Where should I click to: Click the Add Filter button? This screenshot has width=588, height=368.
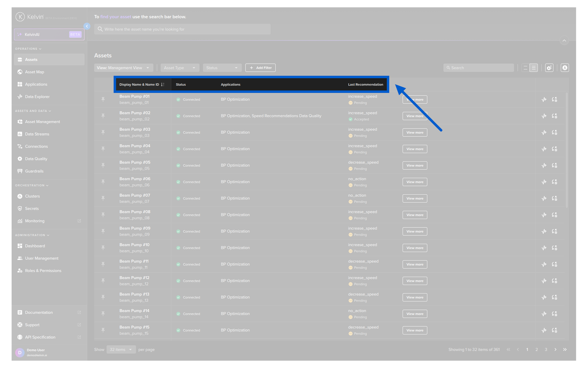[x=260, y=68]
